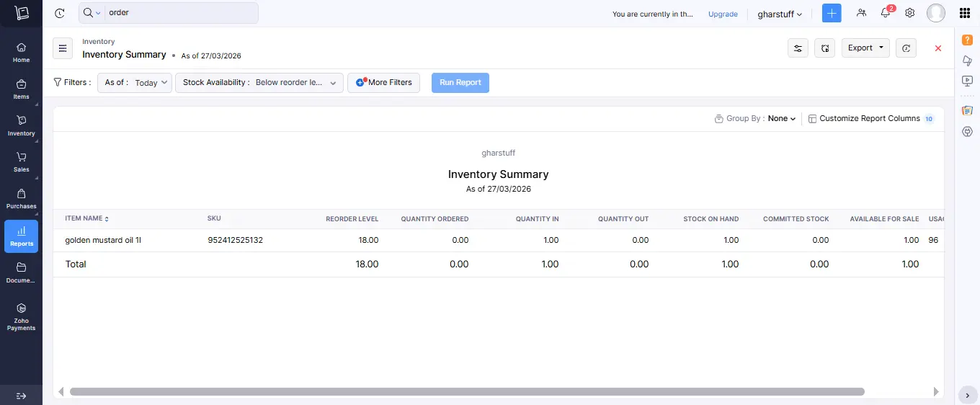This screenshot has width=980, height=405.
Task: Sort by Item Name column
Action: 86,218
